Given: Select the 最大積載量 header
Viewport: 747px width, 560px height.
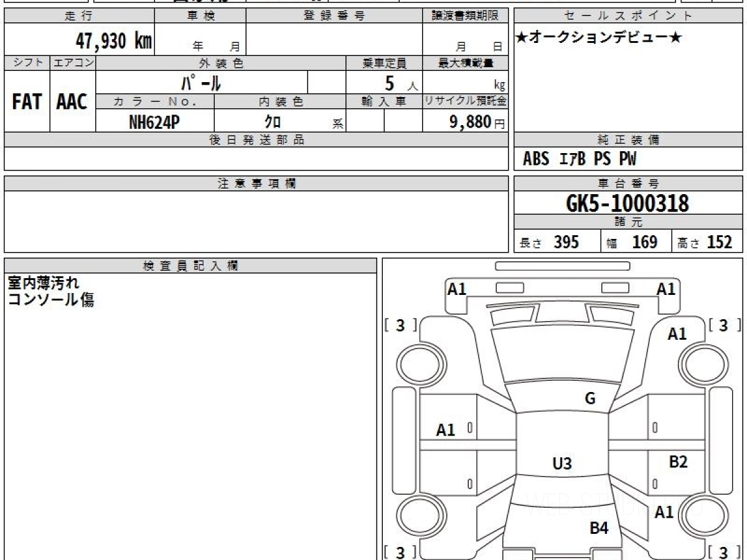Looking at the screenshot, I should pyautogui.click(x=465, y=63).
